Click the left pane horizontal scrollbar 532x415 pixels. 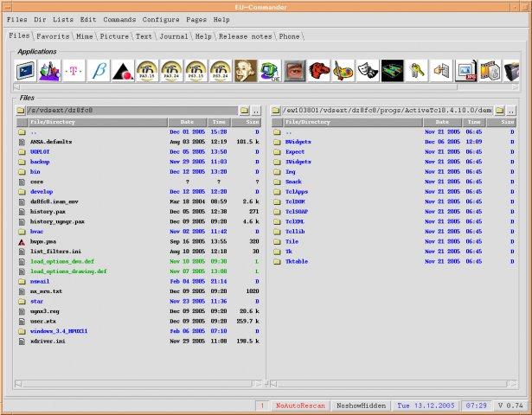(x=134, y=382)
